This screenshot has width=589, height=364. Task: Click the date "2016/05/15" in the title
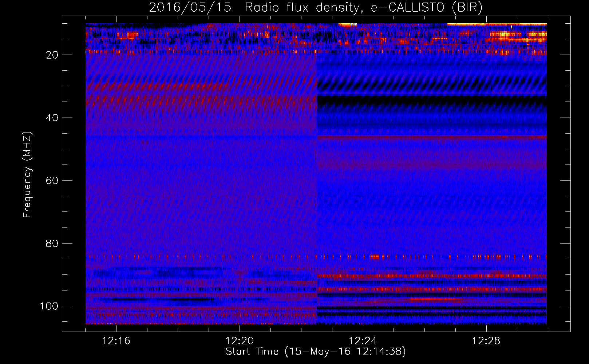pyautogui.click(x=190, y=7)
